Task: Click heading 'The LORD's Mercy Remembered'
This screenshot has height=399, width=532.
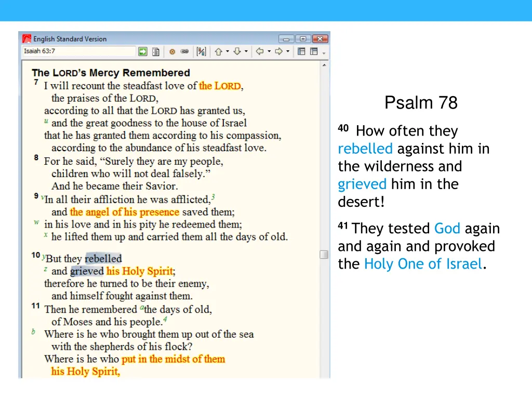Action: [111, 73]
